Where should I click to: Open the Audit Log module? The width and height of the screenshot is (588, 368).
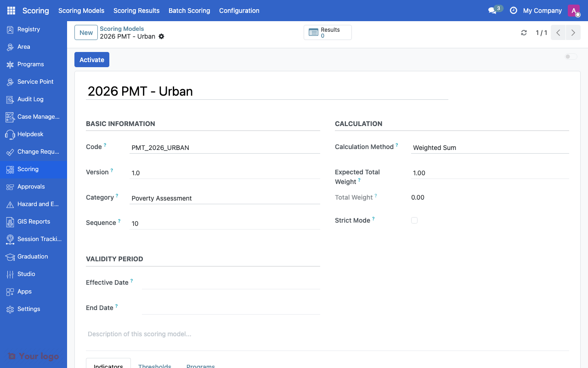click(x=34, y=99)
